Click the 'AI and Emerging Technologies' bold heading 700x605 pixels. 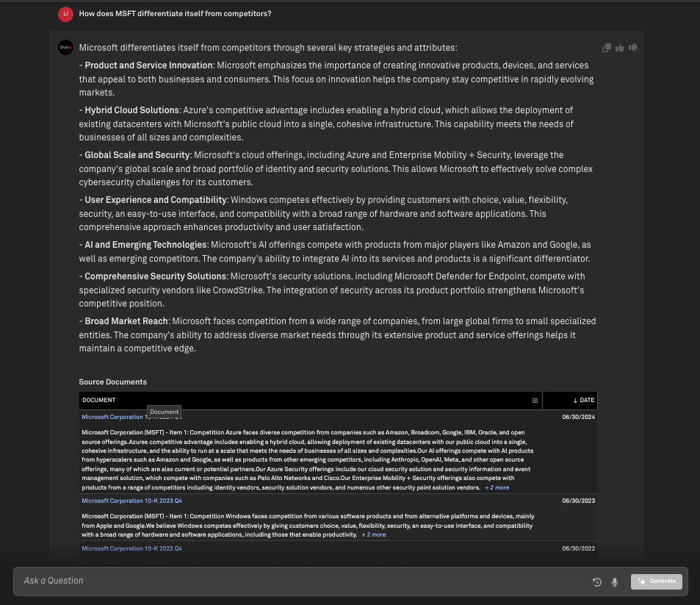[145, 245]
